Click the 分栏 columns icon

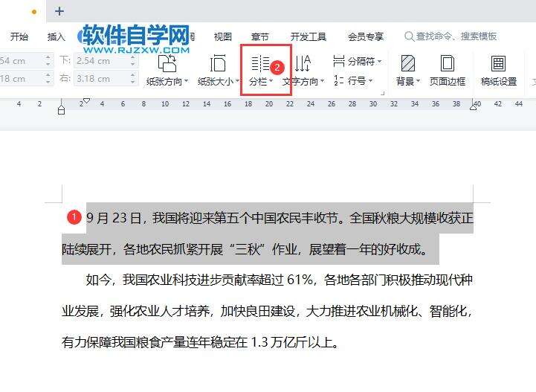pyautogui.click(x=260, y=63)
